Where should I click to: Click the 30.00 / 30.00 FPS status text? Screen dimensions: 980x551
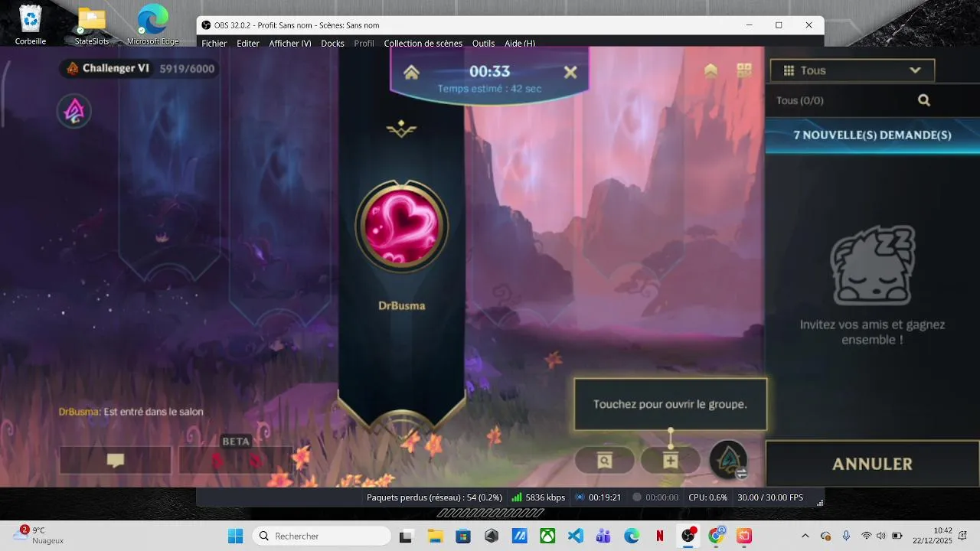coord(770,497)
